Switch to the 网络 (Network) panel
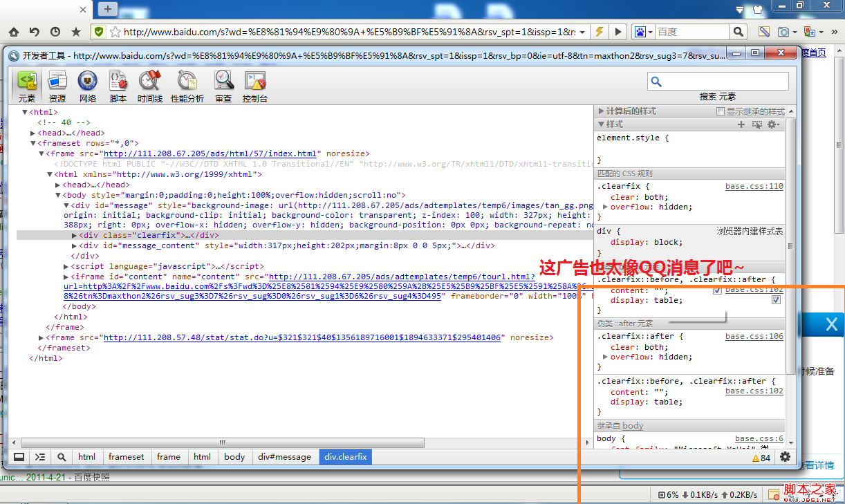Viewport: 845px width, 504px height. pos(88,86)
